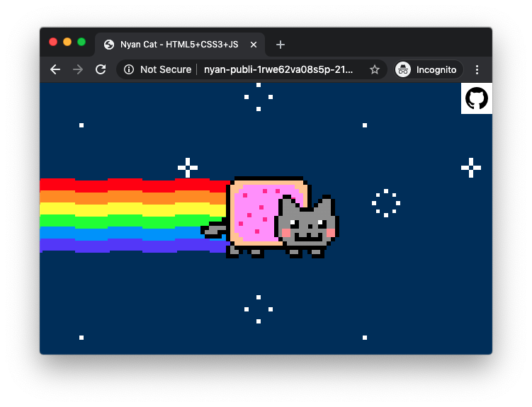Viewport: 532px width, 407px height.
Task: Open Chrome's three-dot menu
Action: pos(477,69)
